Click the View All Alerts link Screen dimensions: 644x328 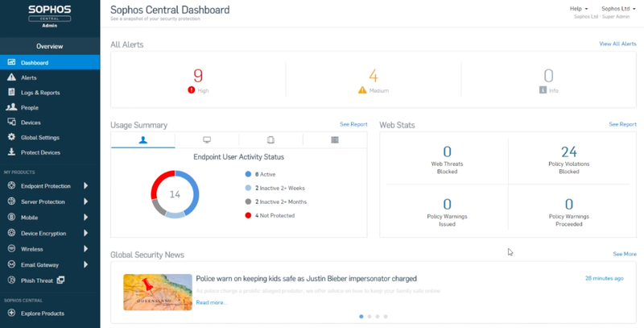tap(617, 44)
